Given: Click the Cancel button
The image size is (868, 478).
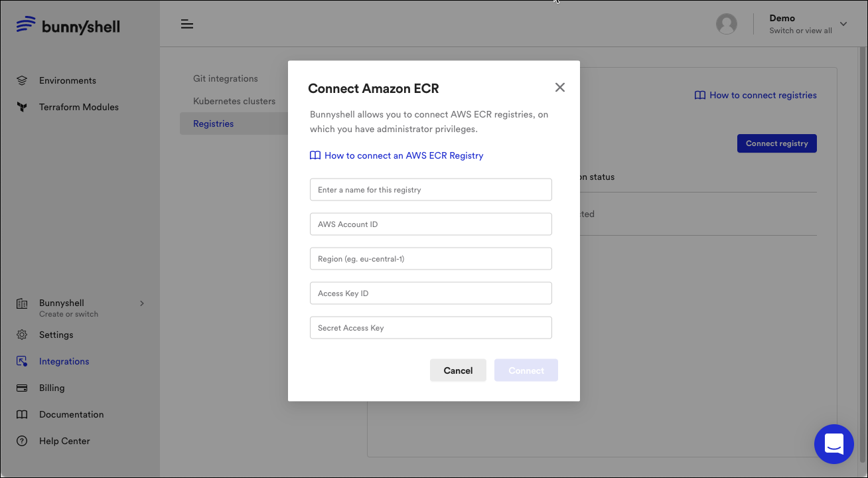Looking at the screenshot, I should pos(458,370).
